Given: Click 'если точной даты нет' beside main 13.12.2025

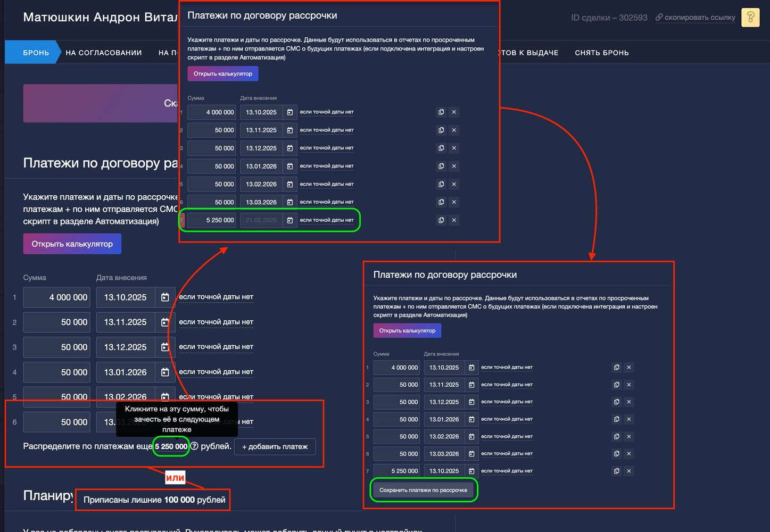Looking at the screenshot, I should tap(216, 347).
